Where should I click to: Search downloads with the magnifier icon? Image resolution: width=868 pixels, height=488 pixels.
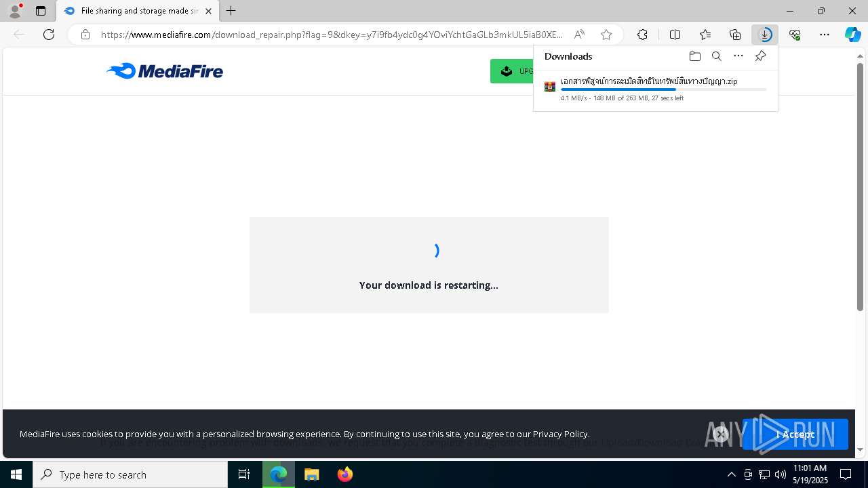click(716, 56)
